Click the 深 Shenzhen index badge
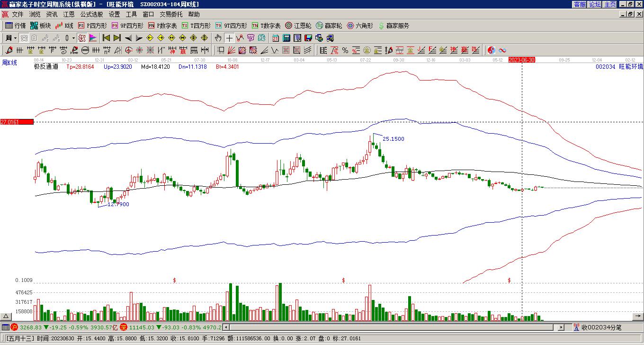 123,327
